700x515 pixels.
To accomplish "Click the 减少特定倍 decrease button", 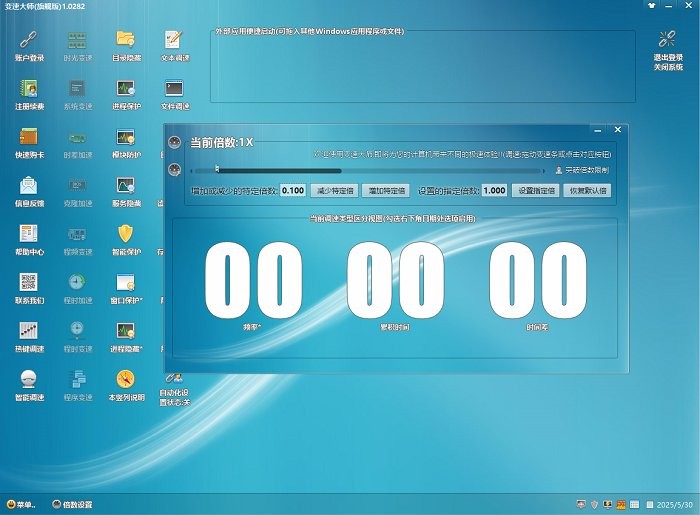I will [333, 190].
